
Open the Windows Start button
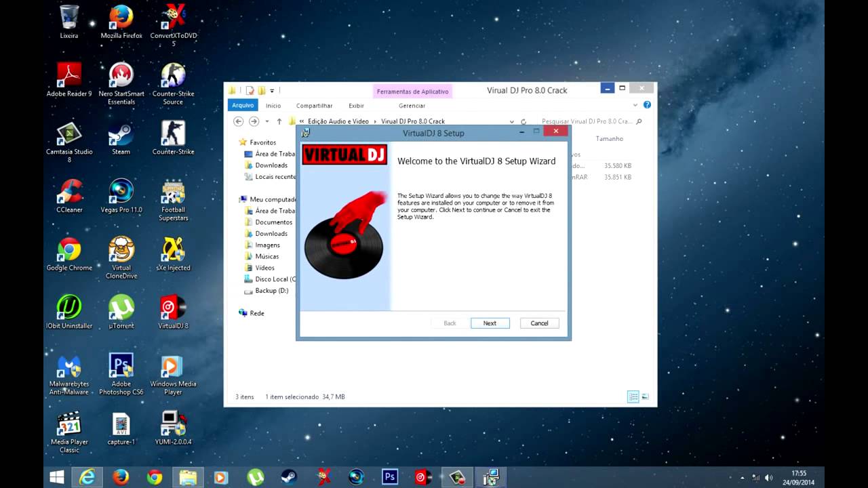click(57, 477)
